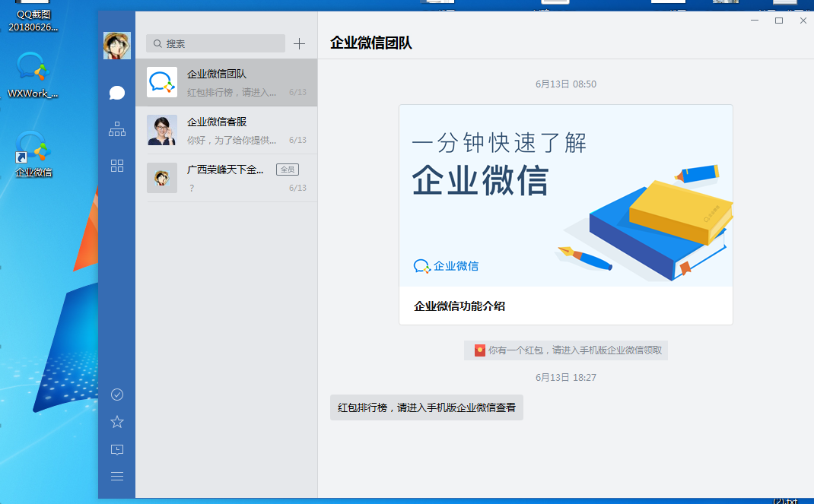Open the Favorites star icon

[117, 422]
